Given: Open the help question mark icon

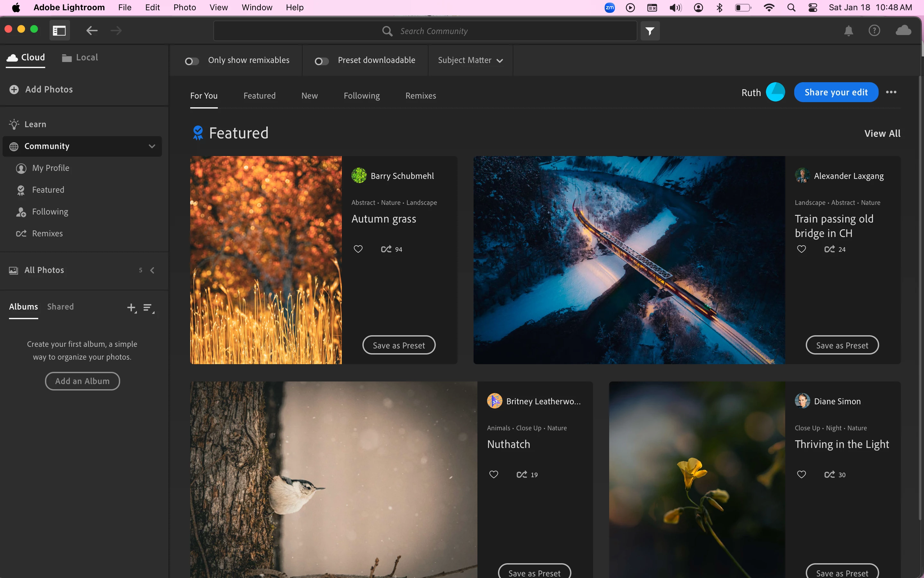Looking at the screenshot, I should [x=874, y=31].
